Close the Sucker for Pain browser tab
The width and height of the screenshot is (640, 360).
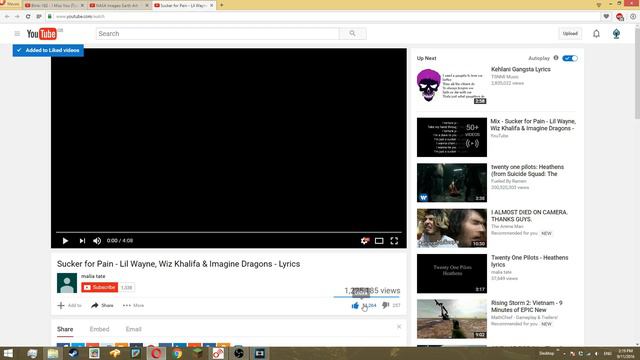[211, 5]
